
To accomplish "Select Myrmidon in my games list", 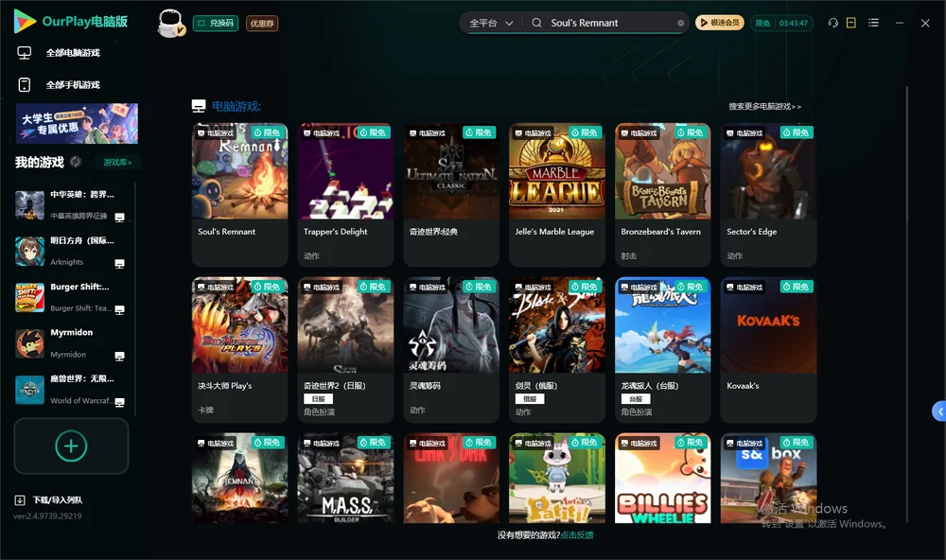I will [71, 343].
